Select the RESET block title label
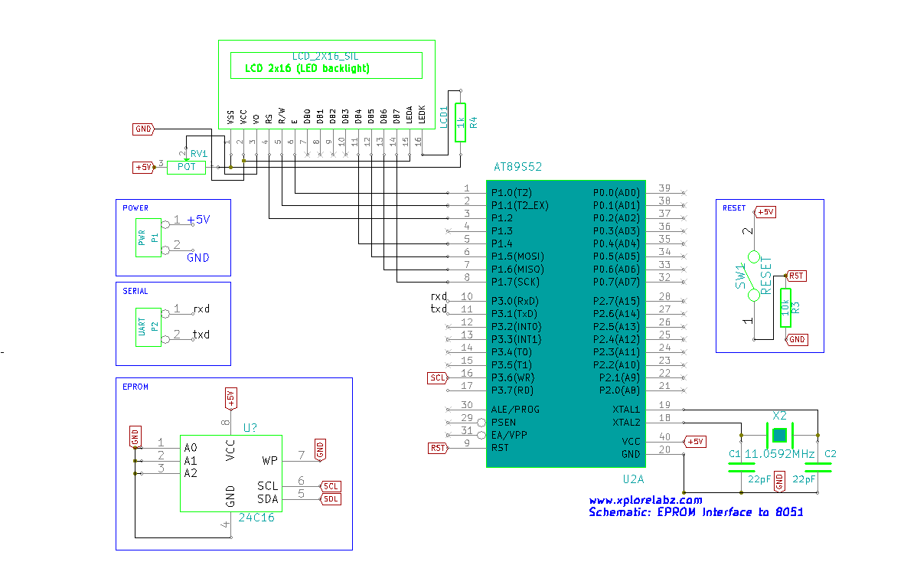This screenshot has width=917, height=588. [734, 207]
